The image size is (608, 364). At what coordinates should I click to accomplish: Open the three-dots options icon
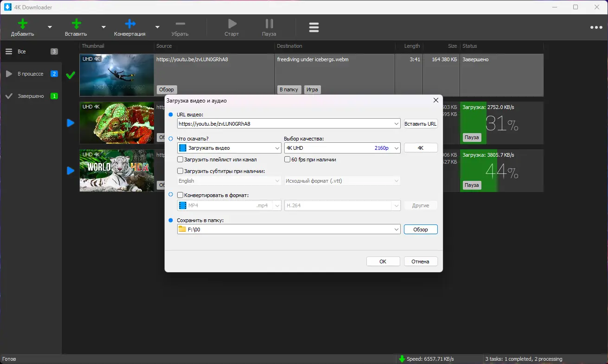pyautogui.click(x=596, y=27)
